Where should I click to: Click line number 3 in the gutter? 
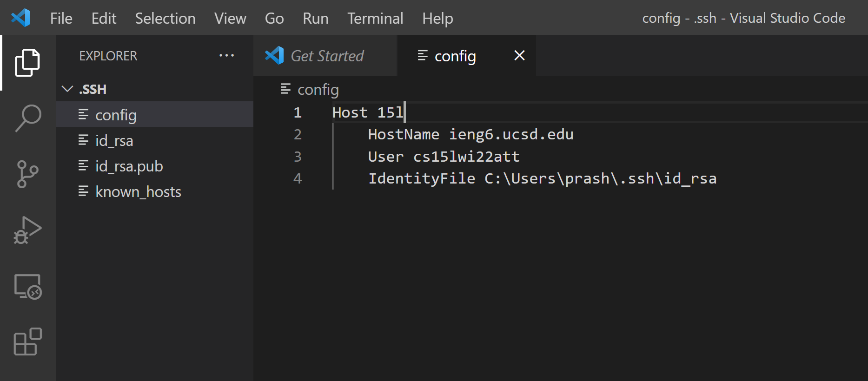click(x=298, y=157)
